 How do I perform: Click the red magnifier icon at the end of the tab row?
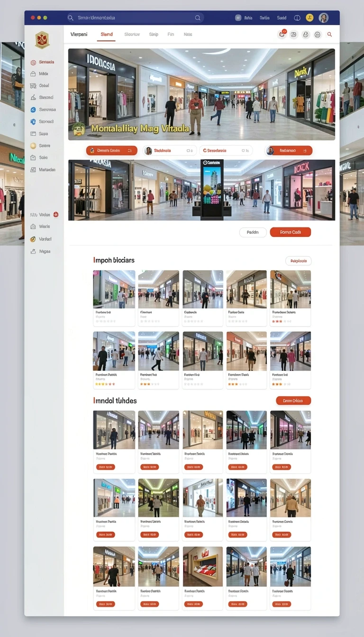pos(329,34)
